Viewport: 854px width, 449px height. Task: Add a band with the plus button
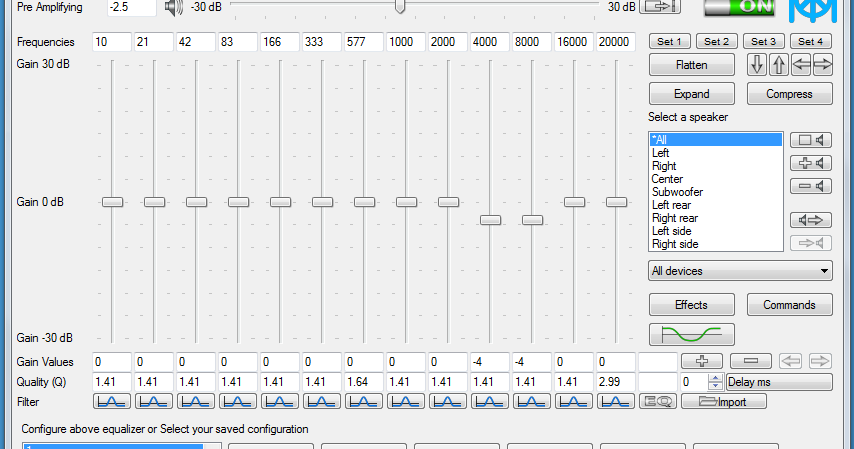click(x=702, y=361)
